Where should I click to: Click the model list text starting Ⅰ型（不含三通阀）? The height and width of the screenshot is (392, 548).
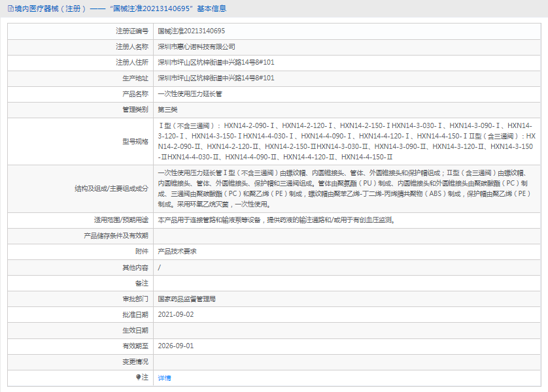(x=347, y=141)
